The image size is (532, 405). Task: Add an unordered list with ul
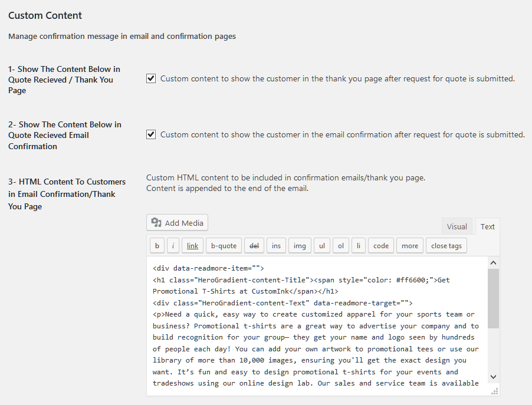point(322,246)
